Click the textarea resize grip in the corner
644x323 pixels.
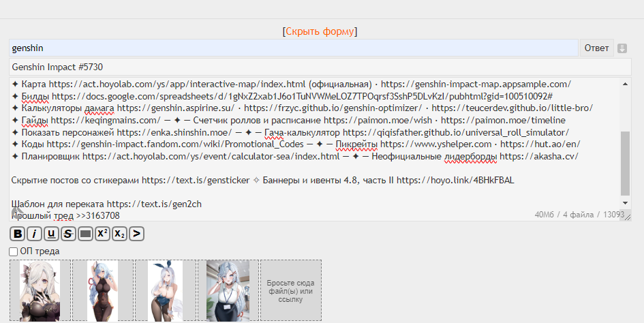[x=628, y=217]
